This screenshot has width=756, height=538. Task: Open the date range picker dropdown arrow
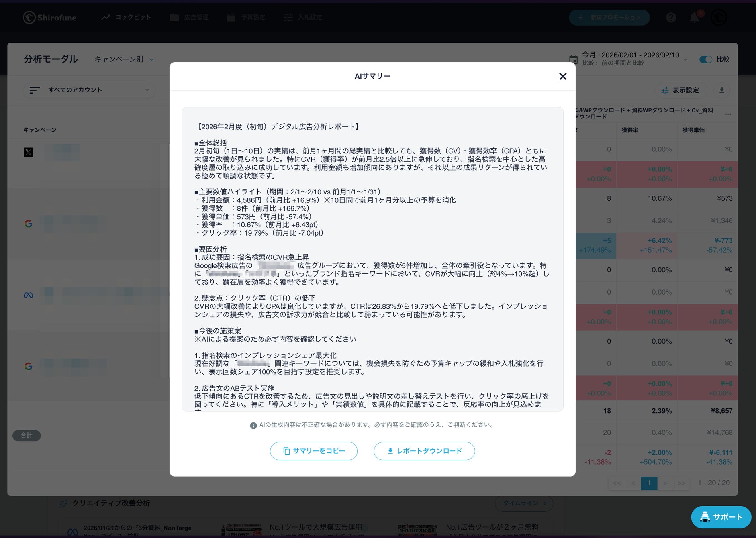coord(685,59)
